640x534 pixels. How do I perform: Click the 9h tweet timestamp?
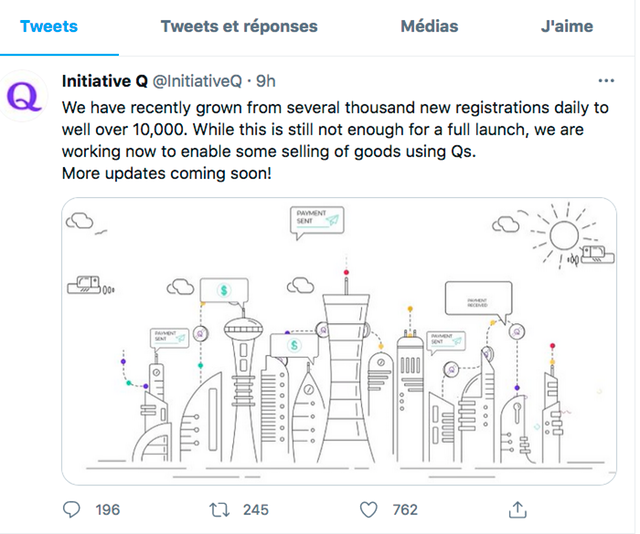coord(267,80)
